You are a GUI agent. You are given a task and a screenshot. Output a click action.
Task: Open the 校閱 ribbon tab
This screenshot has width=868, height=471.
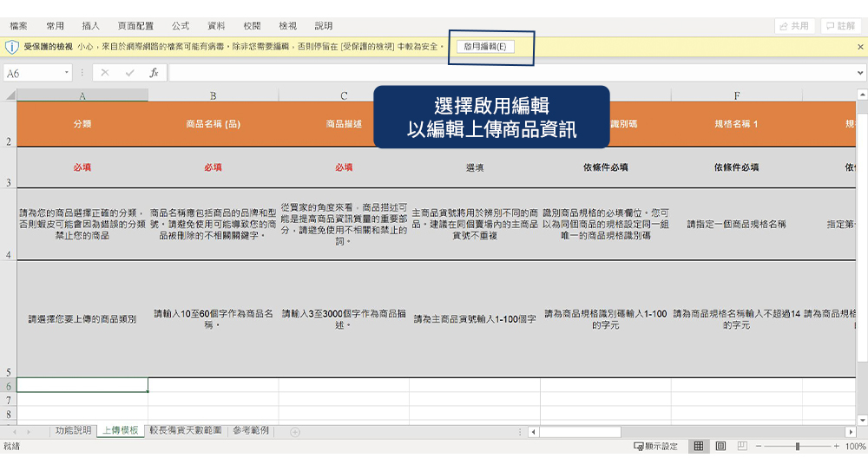pos(252,26)
